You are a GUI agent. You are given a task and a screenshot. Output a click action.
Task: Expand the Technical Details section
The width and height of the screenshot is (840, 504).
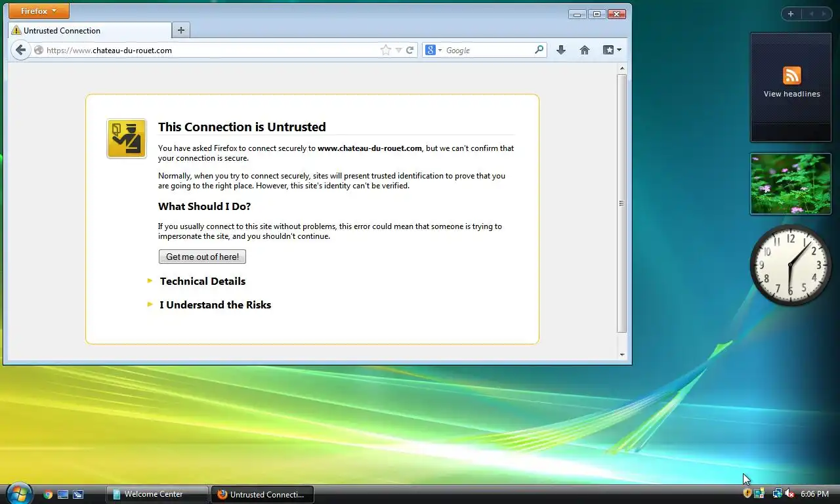pyautogui.click(x=202, y=281)
